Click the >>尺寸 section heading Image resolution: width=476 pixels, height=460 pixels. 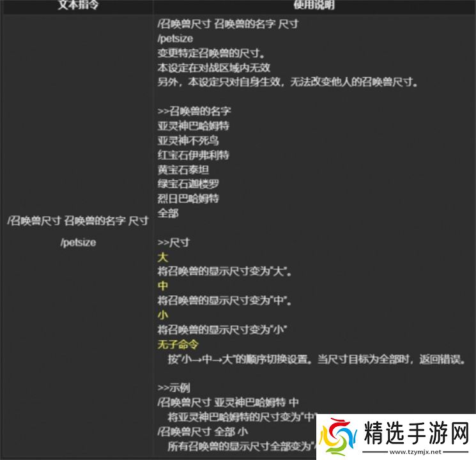[173, 243]
